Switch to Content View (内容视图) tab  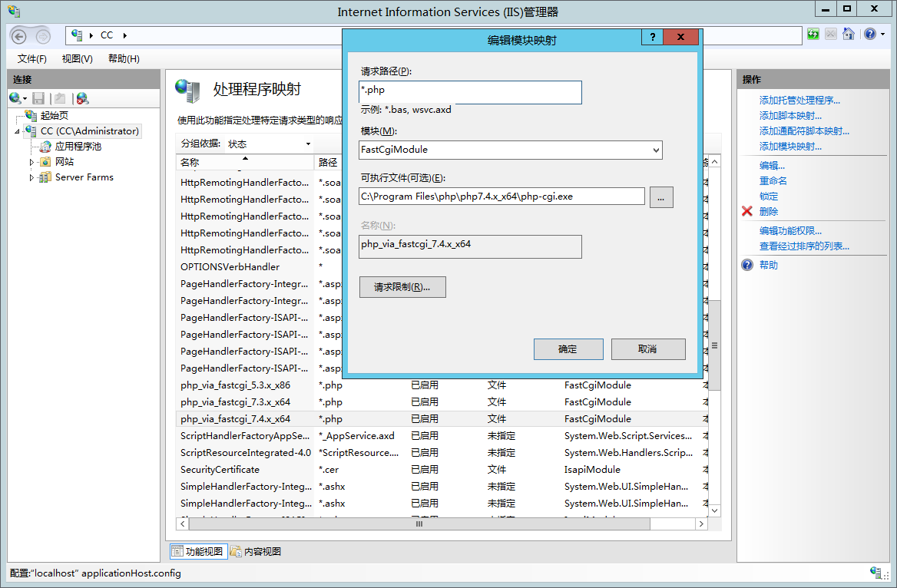257,551
